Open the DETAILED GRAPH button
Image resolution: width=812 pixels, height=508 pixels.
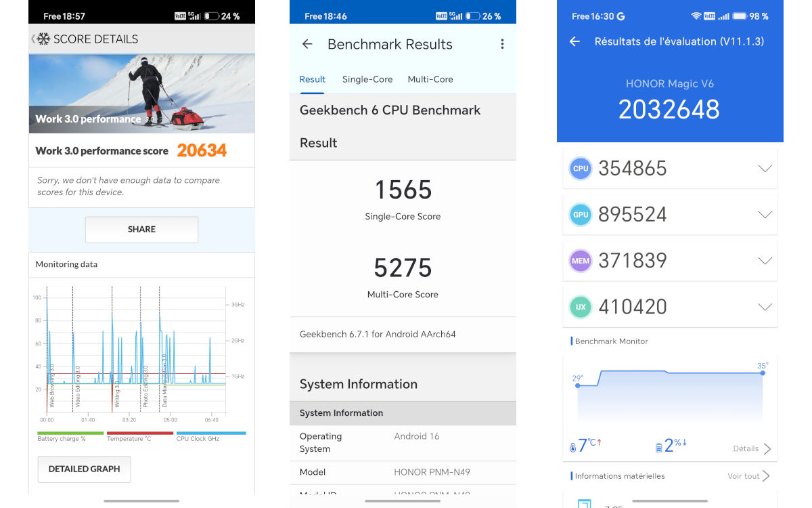[84, 469]
